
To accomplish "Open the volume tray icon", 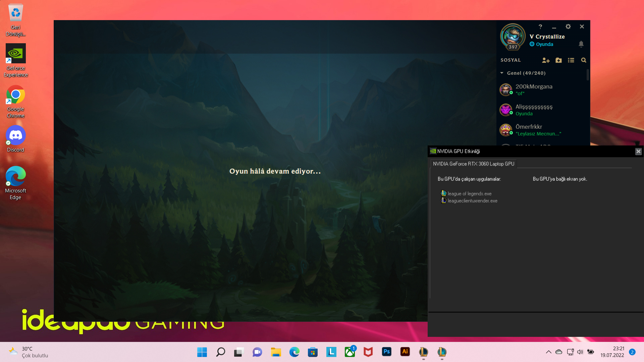I will (580, 352).
